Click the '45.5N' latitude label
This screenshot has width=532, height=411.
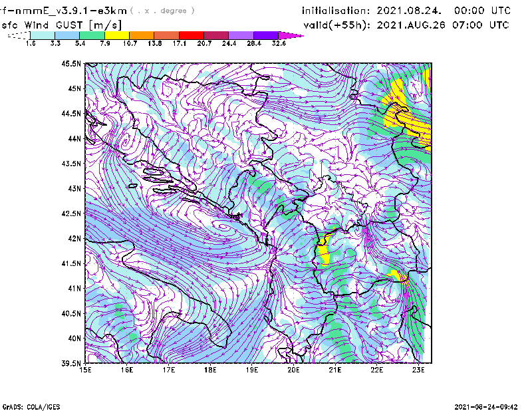pos(71,63)
